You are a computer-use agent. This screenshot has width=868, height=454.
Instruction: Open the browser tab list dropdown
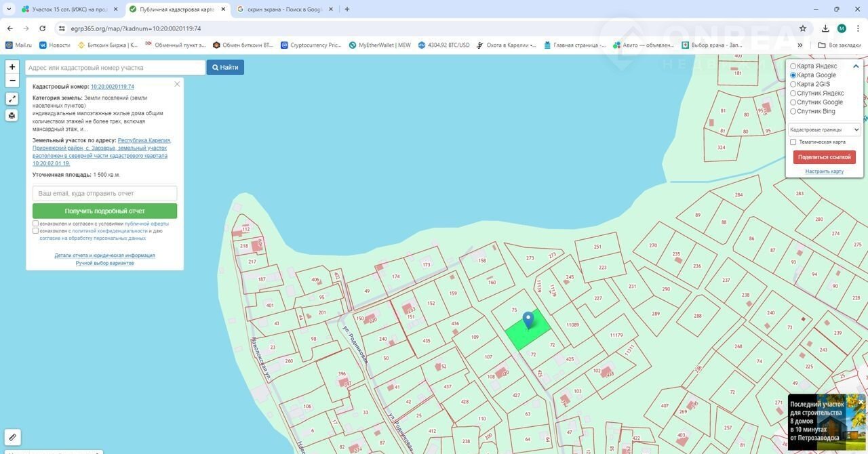tap(9, 9)
